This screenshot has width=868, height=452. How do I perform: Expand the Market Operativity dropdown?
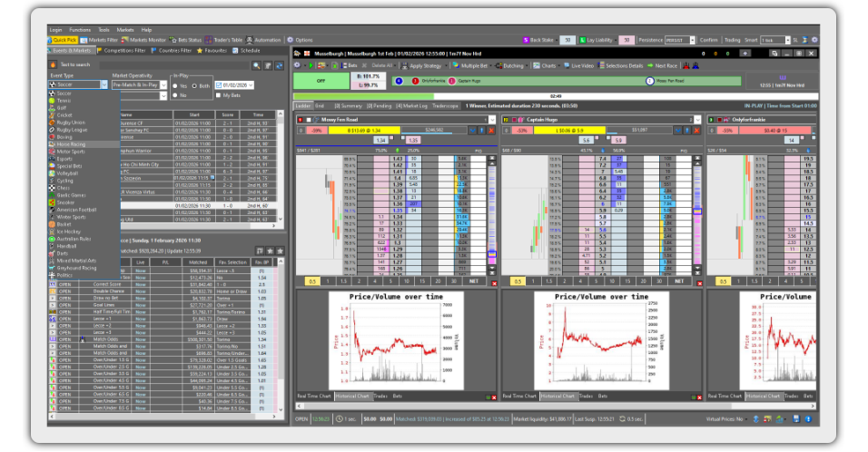click(165, 84)
